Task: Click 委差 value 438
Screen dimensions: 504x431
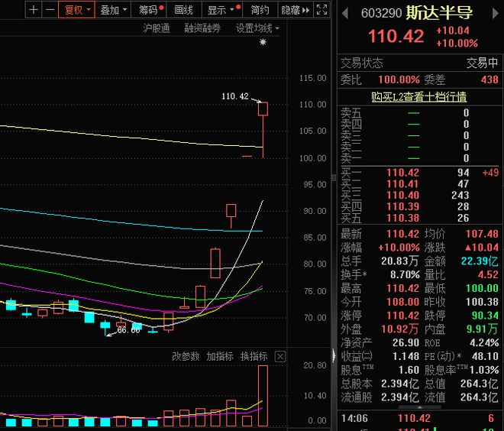Action: (x=489, y=79)
